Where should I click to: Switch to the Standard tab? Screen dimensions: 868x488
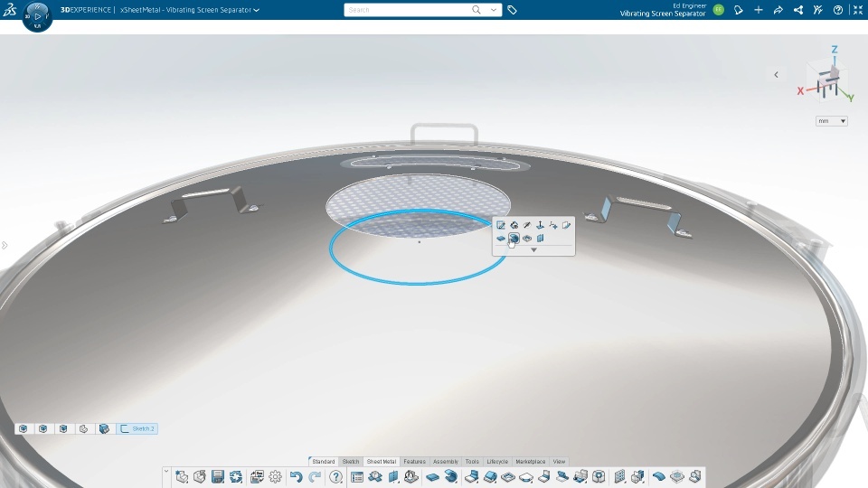coord(324,462)
